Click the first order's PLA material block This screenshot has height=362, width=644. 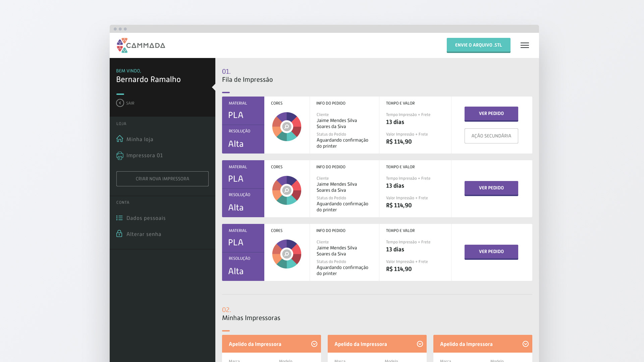243,111
